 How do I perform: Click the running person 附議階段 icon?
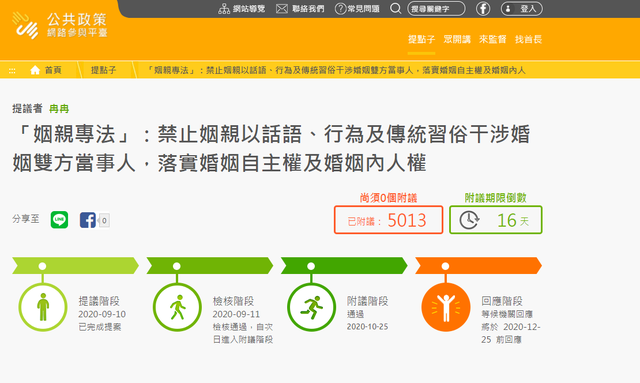pos(311,307)
